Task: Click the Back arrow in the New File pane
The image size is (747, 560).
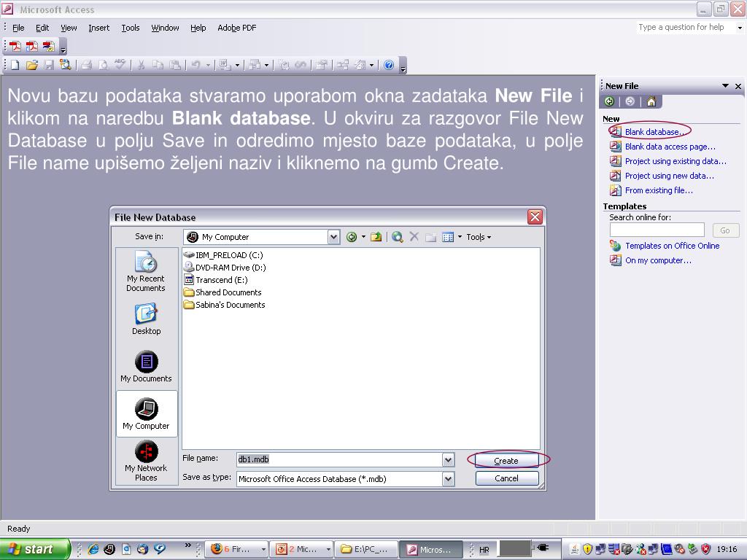Action: [609, 101]
